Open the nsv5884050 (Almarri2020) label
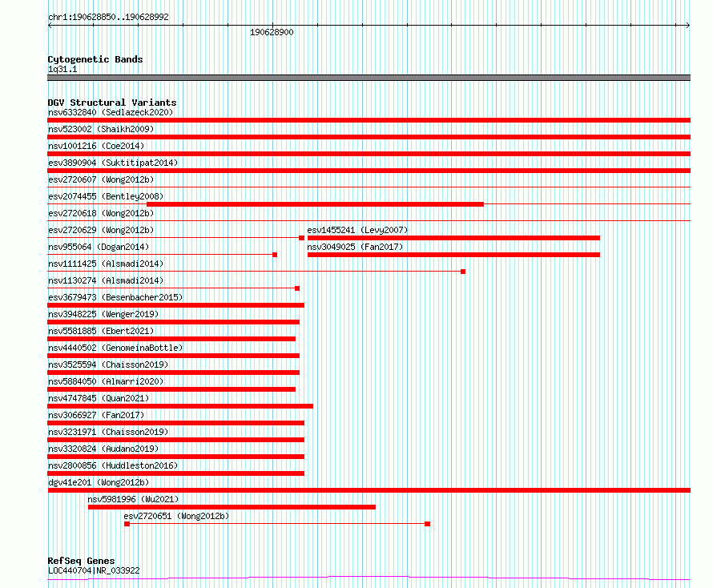The height and width of the screenshot is (588, 713). 106,381
